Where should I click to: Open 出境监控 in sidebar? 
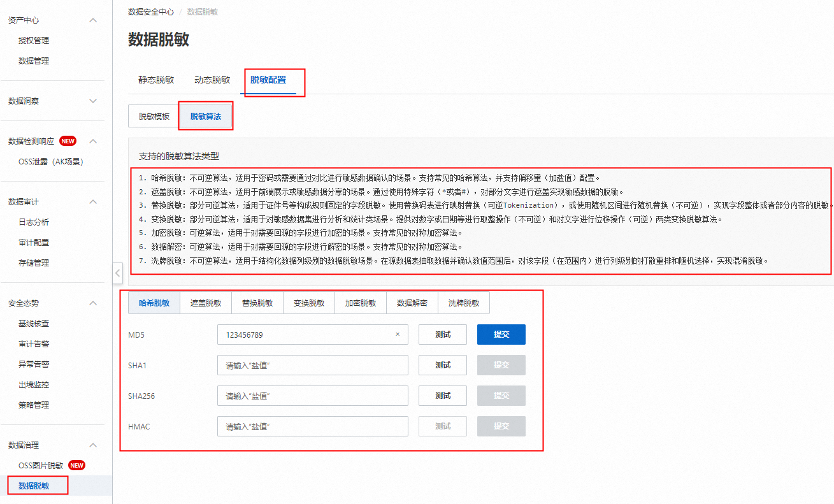pos(34,385)
